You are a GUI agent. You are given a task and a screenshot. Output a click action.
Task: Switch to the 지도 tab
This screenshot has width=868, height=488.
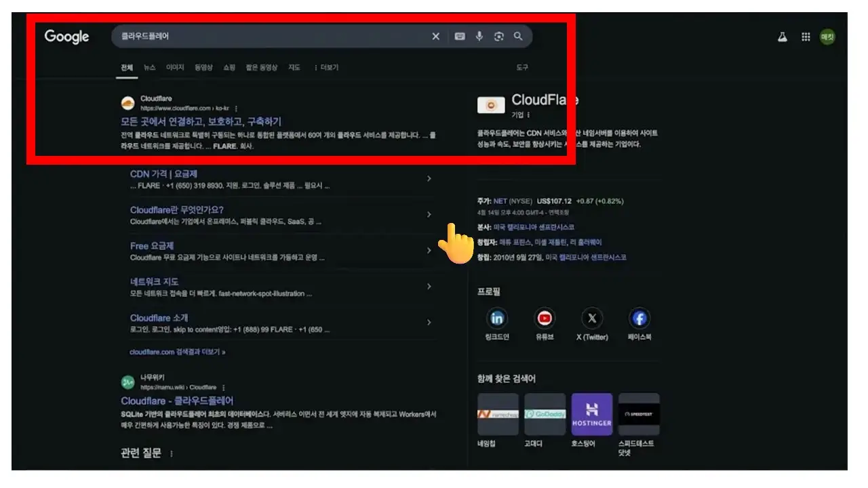point(294,68)
